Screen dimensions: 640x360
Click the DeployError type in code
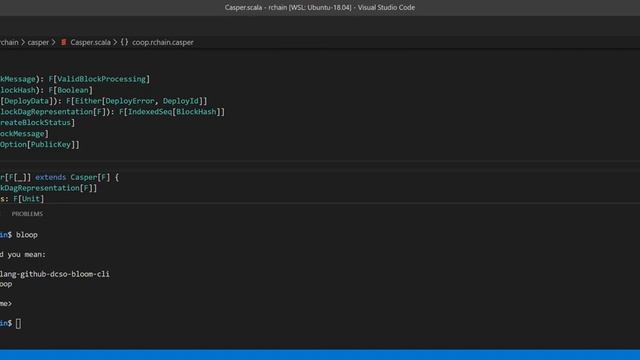(x=130, y=101)
